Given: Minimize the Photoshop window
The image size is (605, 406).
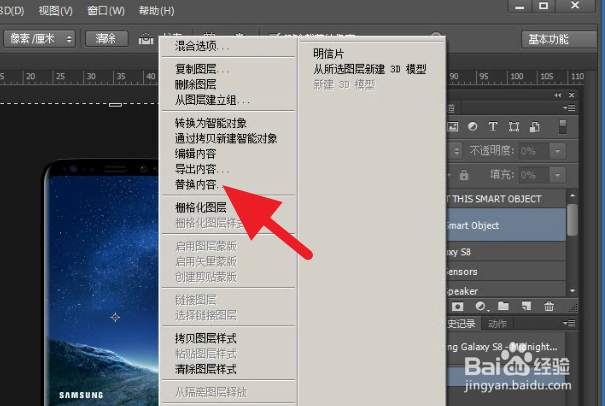Looking at the screenshot, I should (x=520, y=5).
